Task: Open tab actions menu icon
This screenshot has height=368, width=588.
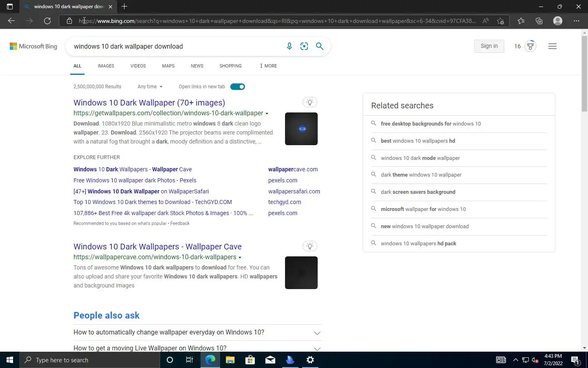Action: click(x=10, y=7)
